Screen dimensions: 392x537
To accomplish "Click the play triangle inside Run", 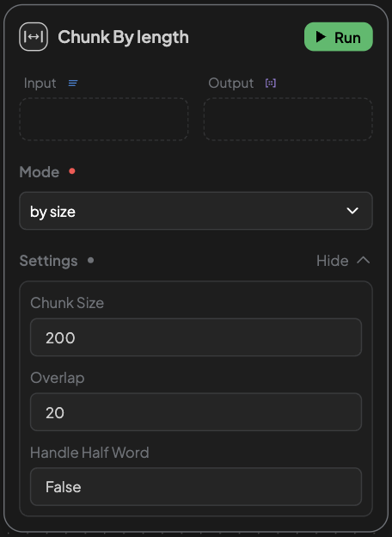I will (x=321, y=37).
